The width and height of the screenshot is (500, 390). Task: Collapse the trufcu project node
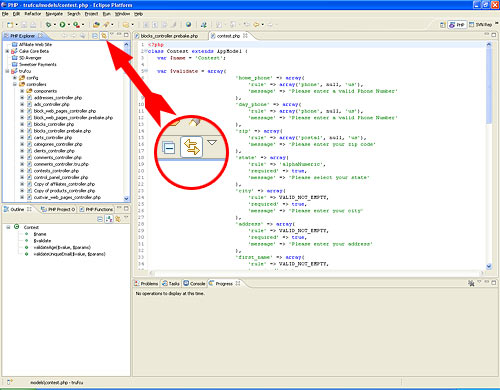pos(7,71)
